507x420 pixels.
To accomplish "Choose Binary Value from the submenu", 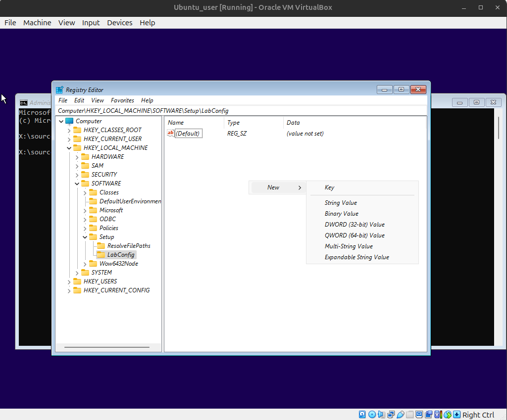I will 362,214.
